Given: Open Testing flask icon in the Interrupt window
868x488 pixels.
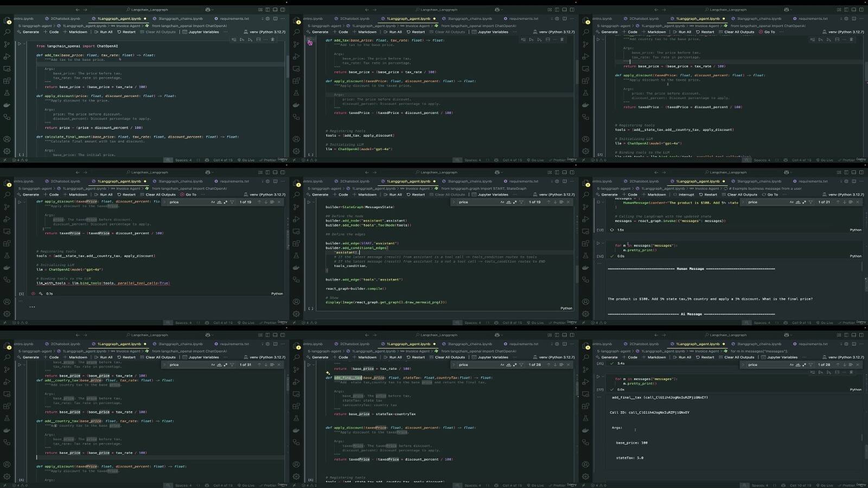Looking at the screenshot, I should (585, 256).
